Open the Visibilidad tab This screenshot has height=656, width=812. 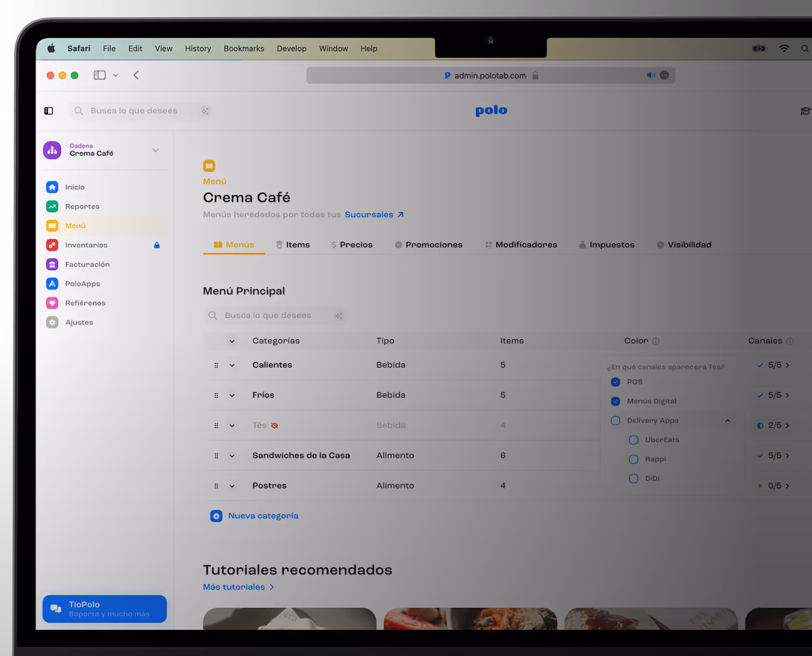(684, 245)
